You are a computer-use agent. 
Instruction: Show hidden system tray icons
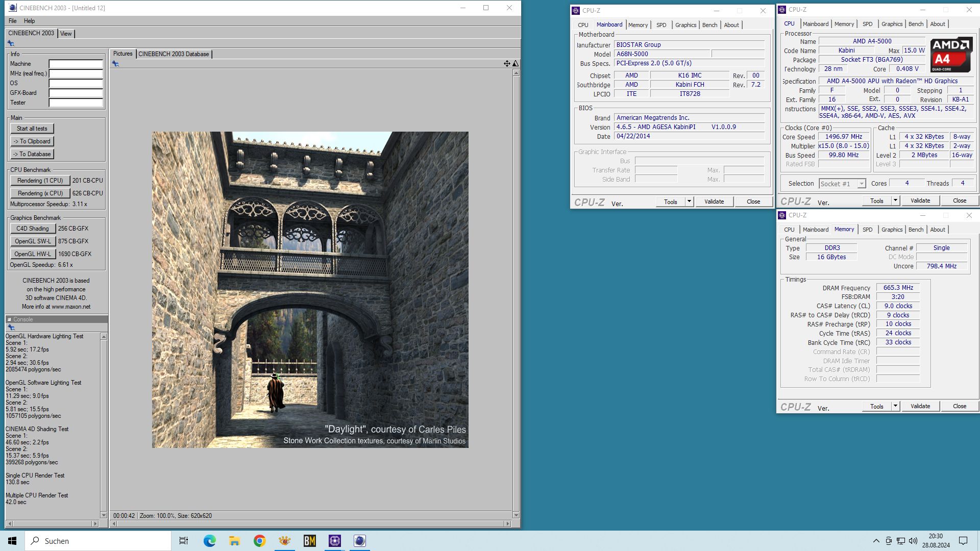coord(876,541)
